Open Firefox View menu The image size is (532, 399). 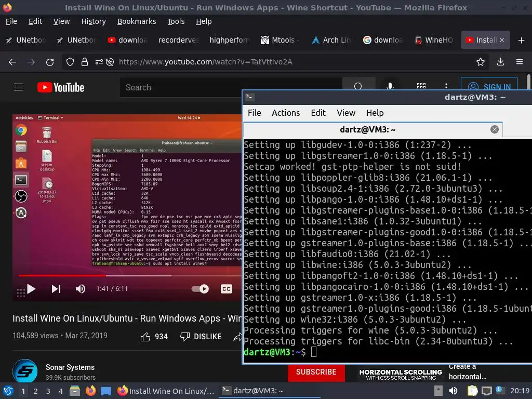point(61,21)
